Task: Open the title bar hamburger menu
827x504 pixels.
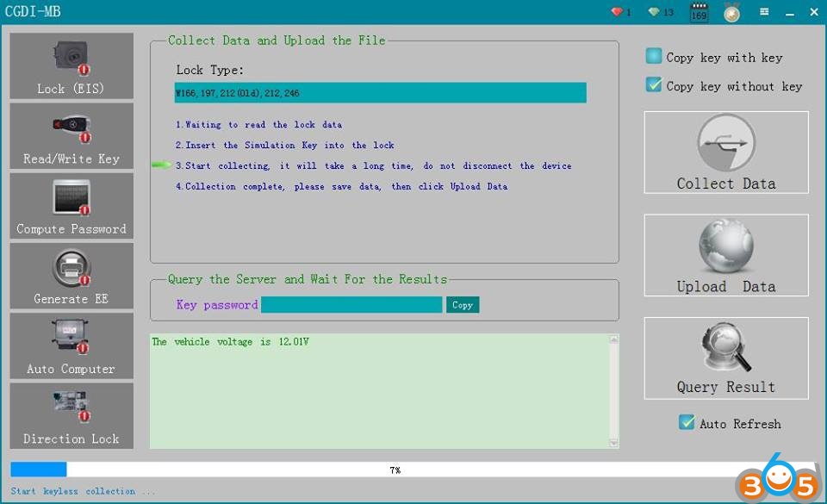Action: pos(764,12)
